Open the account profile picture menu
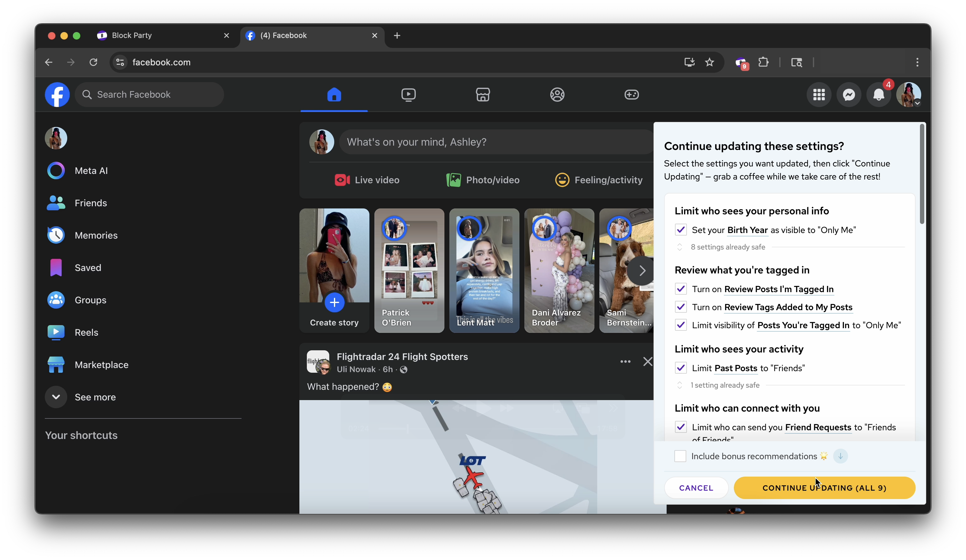This screenshot has height=560, width=966. pyautogui.click(x=908, y=94)
